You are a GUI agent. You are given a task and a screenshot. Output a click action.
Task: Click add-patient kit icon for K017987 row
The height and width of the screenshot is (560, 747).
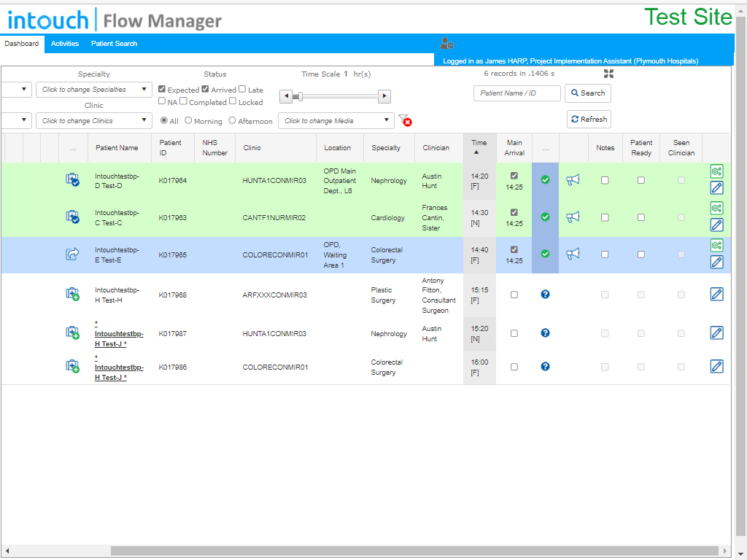72,332
